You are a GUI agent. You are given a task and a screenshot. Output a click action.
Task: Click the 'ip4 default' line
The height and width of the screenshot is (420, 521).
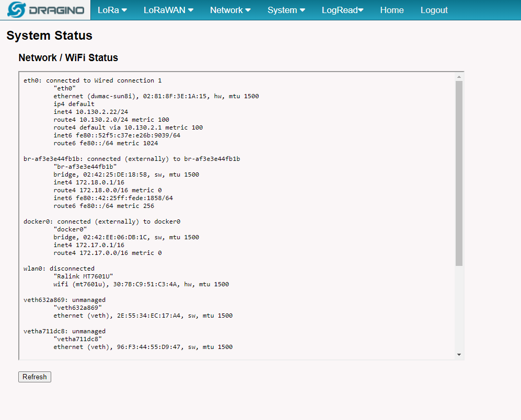pos(74,103)
